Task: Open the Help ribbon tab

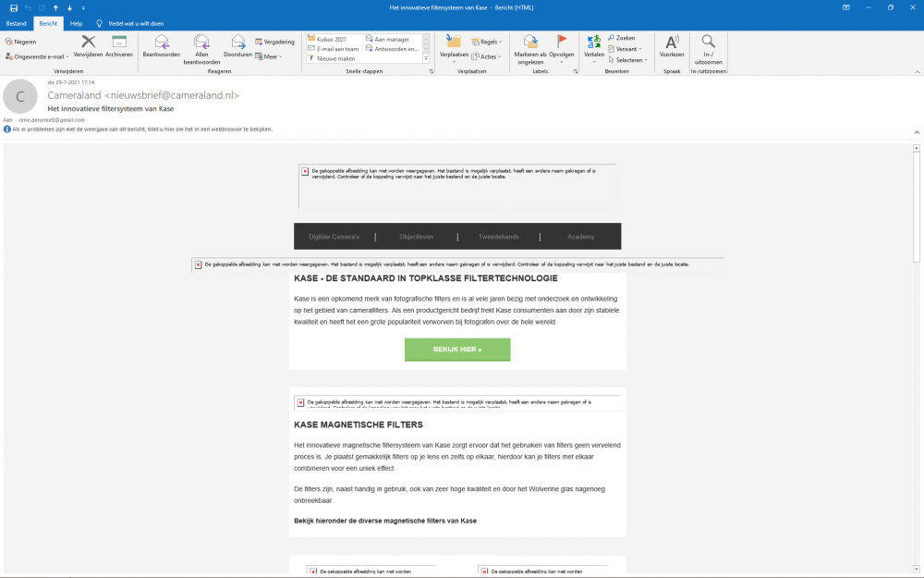Action: point(76,24)
